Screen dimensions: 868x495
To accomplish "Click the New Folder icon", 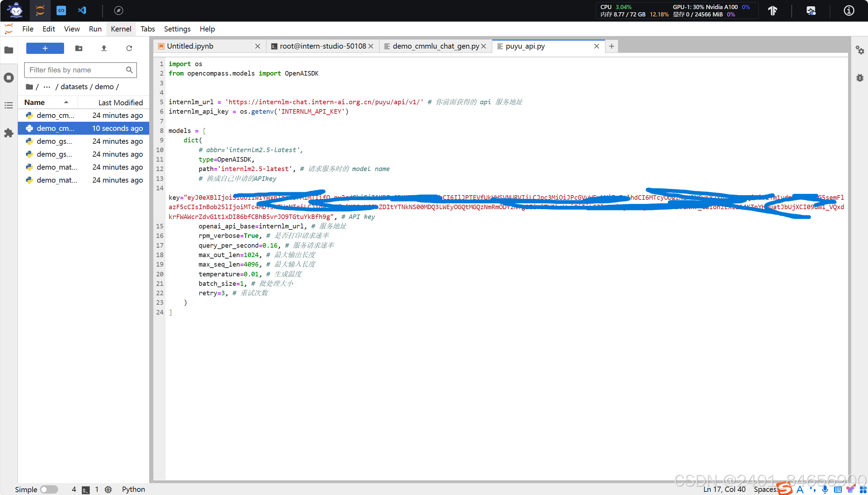I will pos(79,48).
